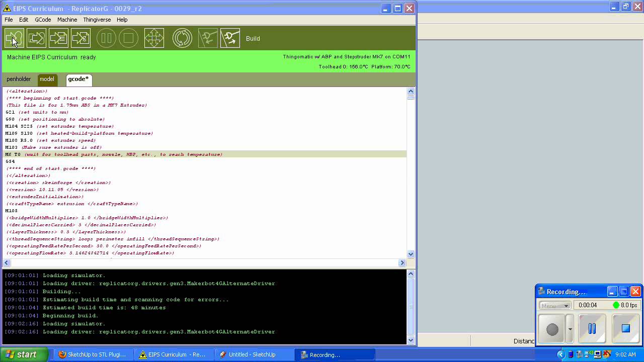Image resolution: width=644 pixels, height=362 pixels.
Task: Click the build-to-file document arrow icon
Action: click(58, 38)
